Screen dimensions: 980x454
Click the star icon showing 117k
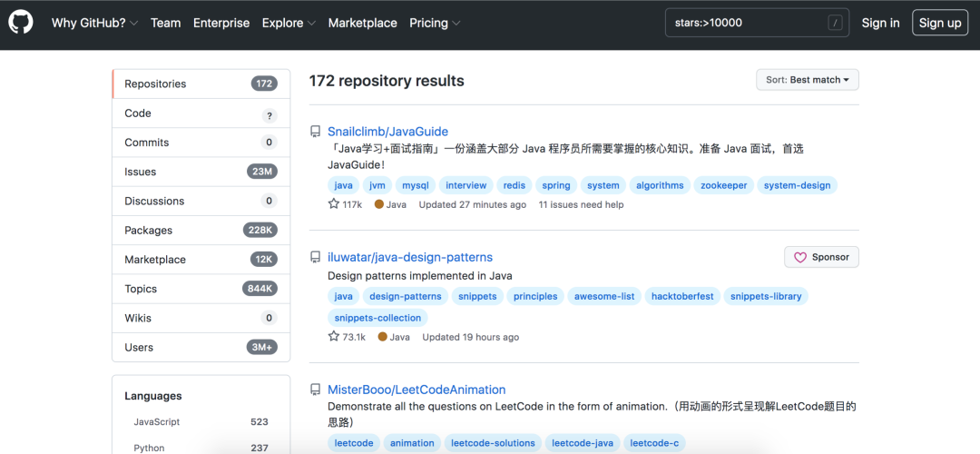pos(334,204)
